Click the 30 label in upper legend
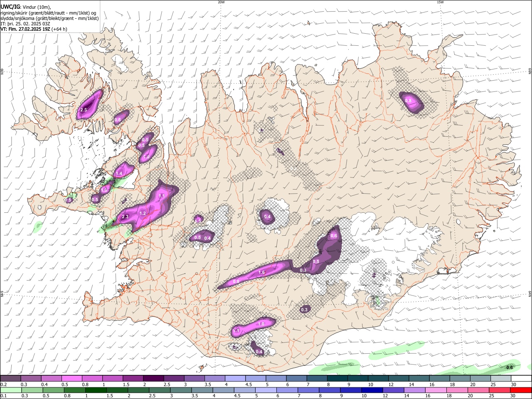 point(514,384)
